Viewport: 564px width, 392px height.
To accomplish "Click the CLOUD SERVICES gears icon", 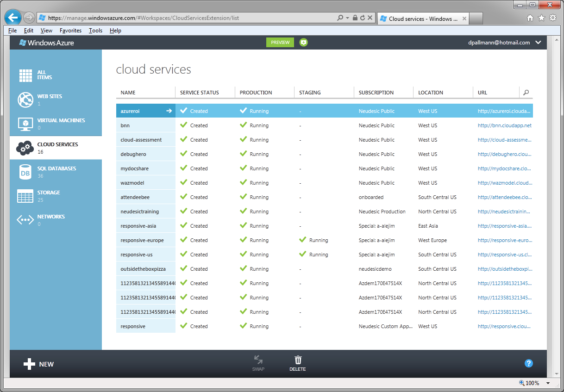I will click(25, 147).
